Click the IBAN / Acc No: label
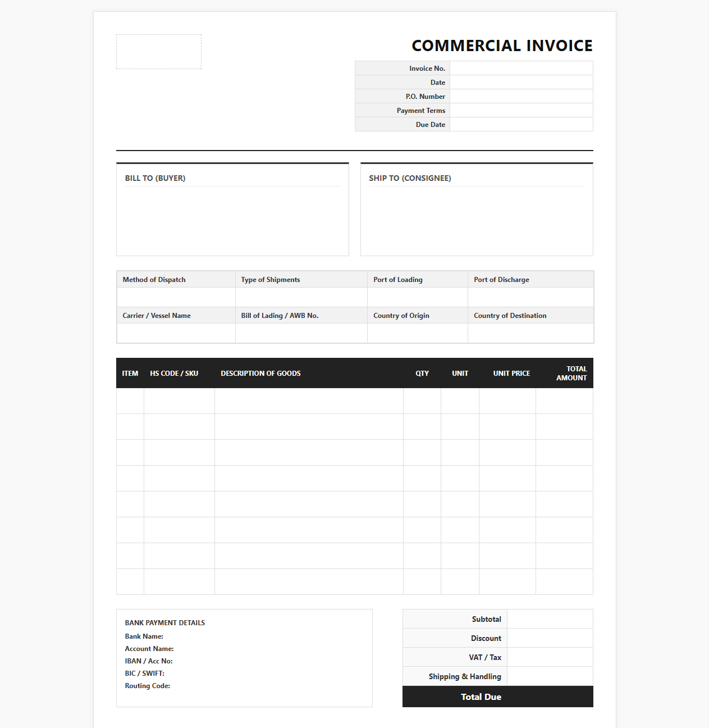The height and width of the screenshot is (728, 709). (x=149, y=661)
